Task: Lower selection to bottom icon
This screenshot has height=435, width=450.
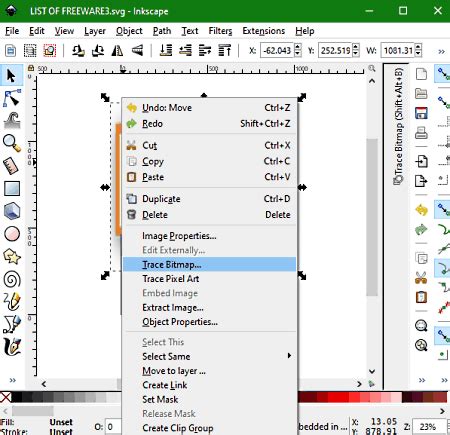Action: (x=166, y=51)
